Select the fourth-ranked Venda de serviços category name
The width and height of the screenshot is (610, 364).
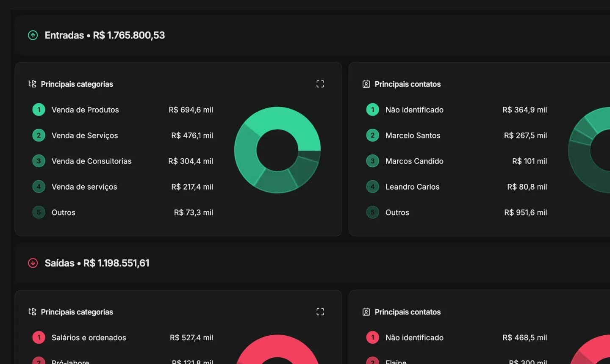[84, 187]
